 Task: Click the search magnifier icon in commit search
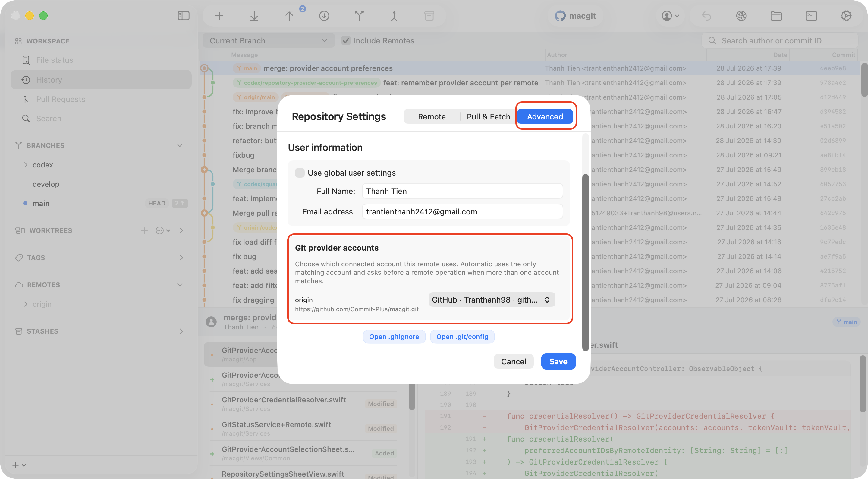[x=712, y=41]
